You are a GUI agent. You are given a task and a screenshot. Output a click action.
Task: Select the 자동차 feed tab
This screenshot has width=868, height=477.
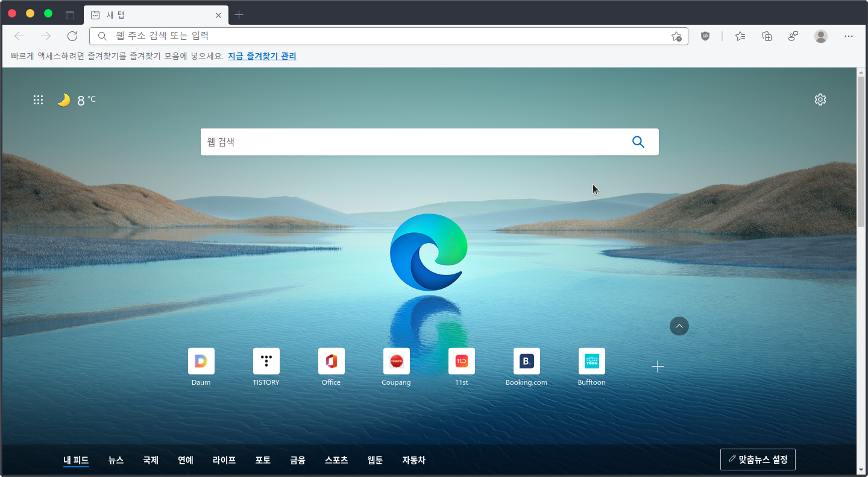(414, 460)
